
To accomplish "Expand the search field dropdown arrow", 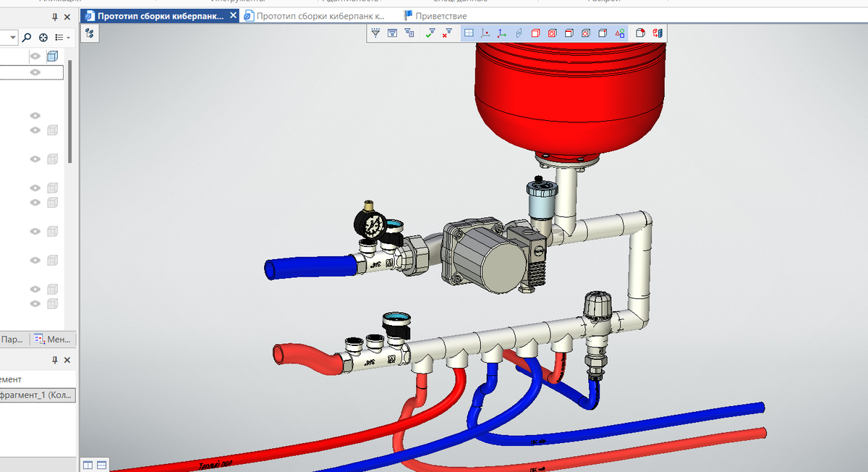I will 12,37.
